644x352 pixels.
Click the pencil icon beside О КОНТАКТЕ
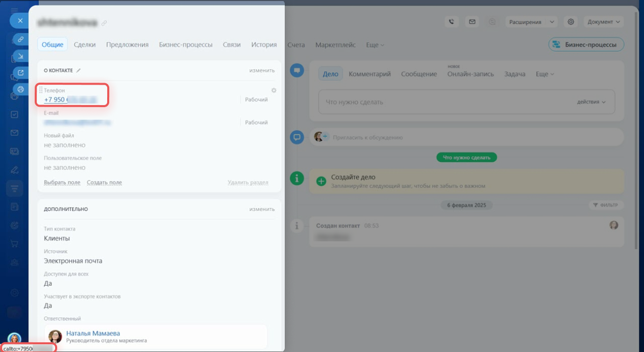pyautogui.click(x=79, y=70)
